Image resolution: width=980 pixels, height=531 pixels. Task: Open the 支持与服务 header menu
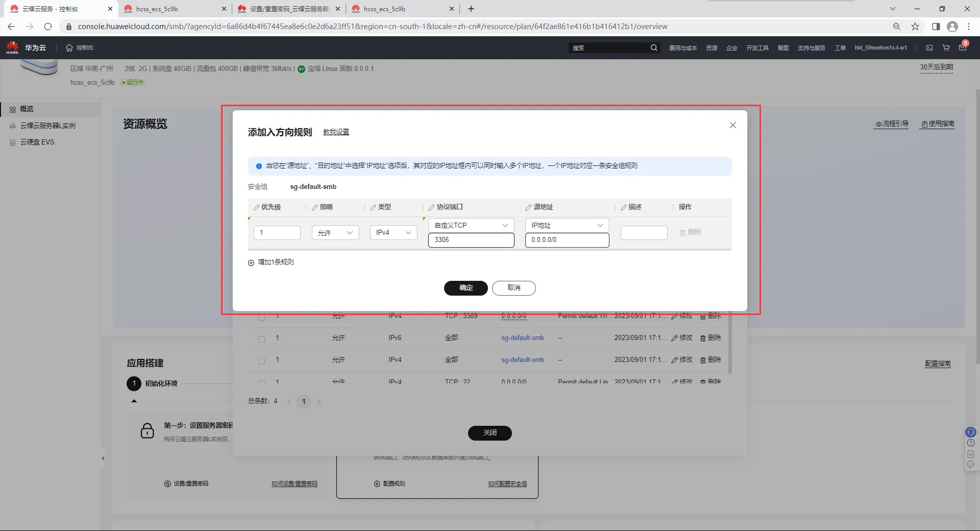pos(812,48)
